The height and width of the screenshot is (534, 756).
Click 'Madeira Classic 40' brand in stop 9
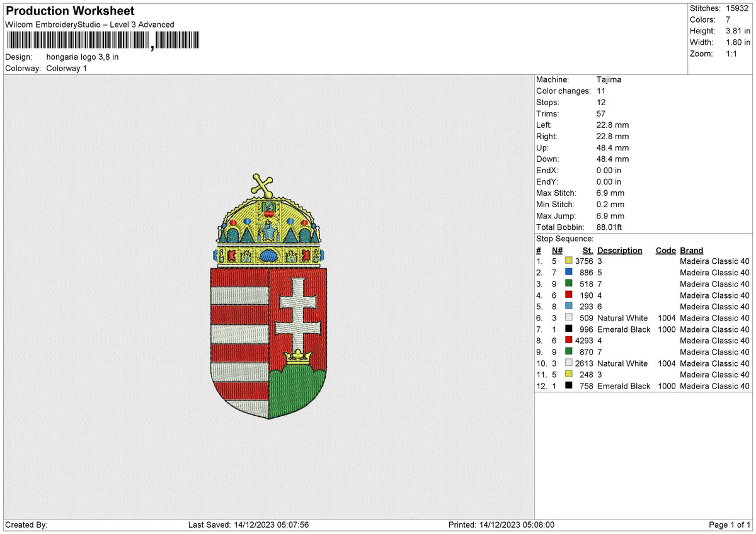click(714, 352)
